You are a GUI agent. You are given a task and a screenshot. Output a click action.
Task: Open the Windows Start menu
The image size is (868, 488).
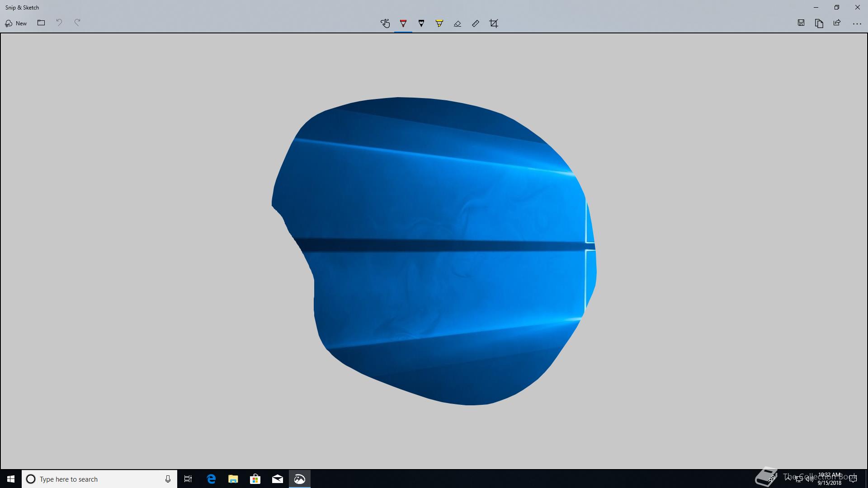[11, 479]
